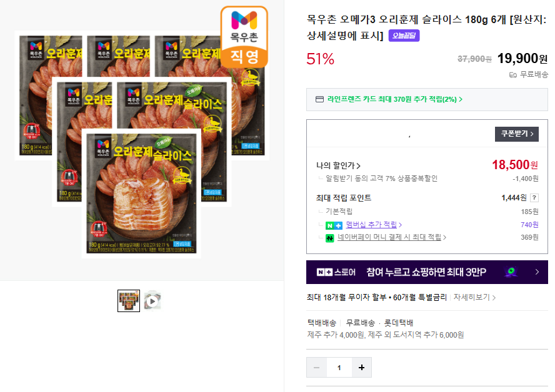
Task: Click the green N+ membership icon
Action: (334, 225)
